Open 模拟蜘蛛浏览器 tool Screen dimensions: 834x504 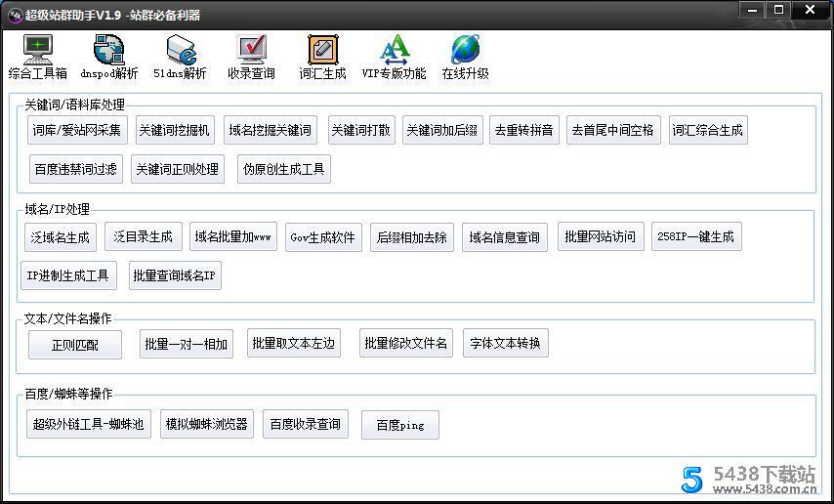pos(207,424)
